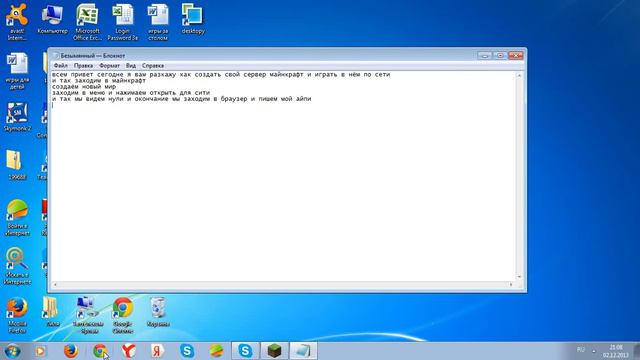640x360 pixels.
Task: Open the Windows Start menu
Action: coord(12,351)
